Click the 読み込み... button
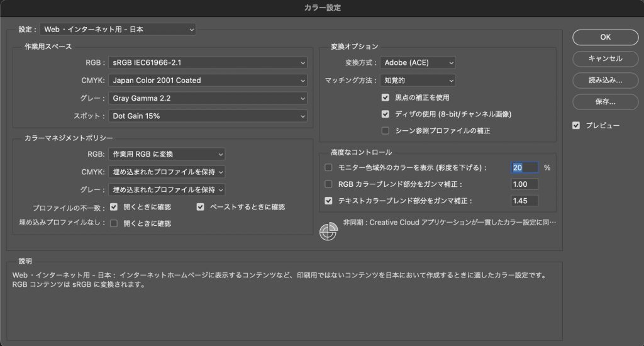 click(x=605, y=80)
